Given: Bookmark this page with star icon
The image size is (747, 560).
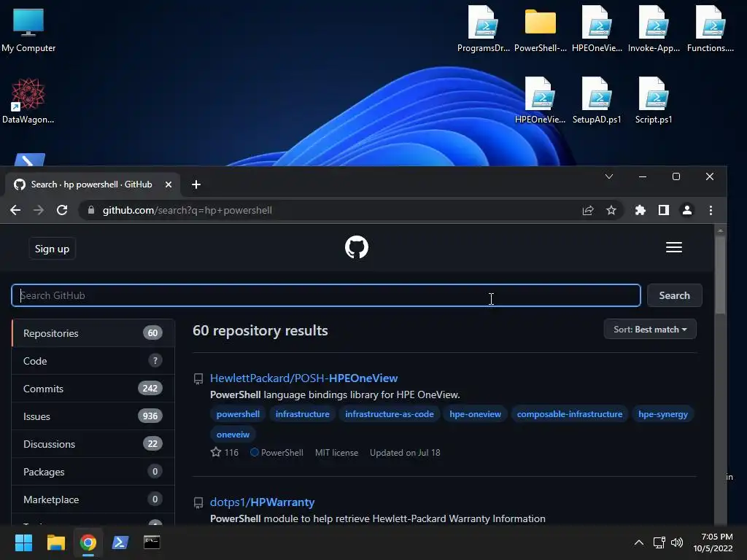Looking at the screenshot, I should pos(611,210).
